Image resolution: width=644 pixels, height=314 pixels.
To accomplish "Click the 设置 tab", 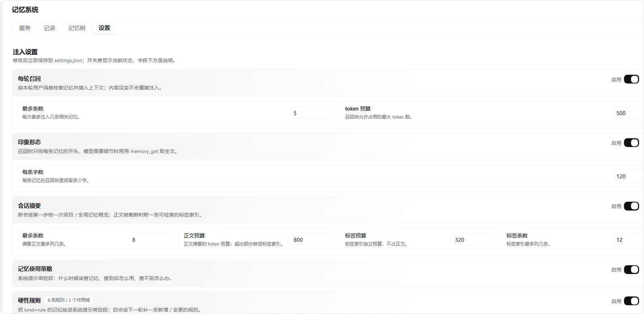I will [104, 28].
